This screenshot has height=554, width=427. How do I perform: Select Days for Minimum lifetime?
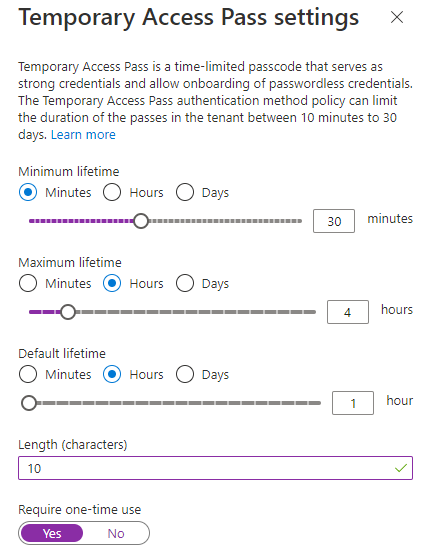tap(185, 193)
